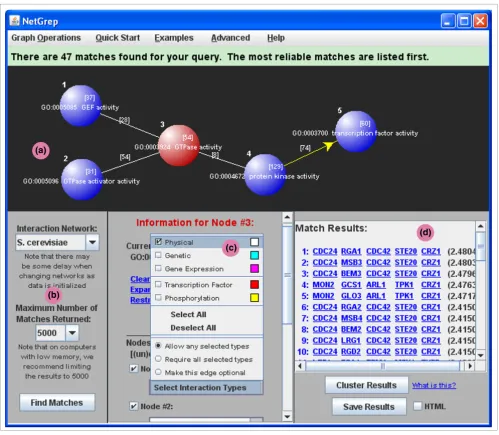Open RGD2 link in match 10
This screenshot has height=435, width=499.
(x=351, y=352)
